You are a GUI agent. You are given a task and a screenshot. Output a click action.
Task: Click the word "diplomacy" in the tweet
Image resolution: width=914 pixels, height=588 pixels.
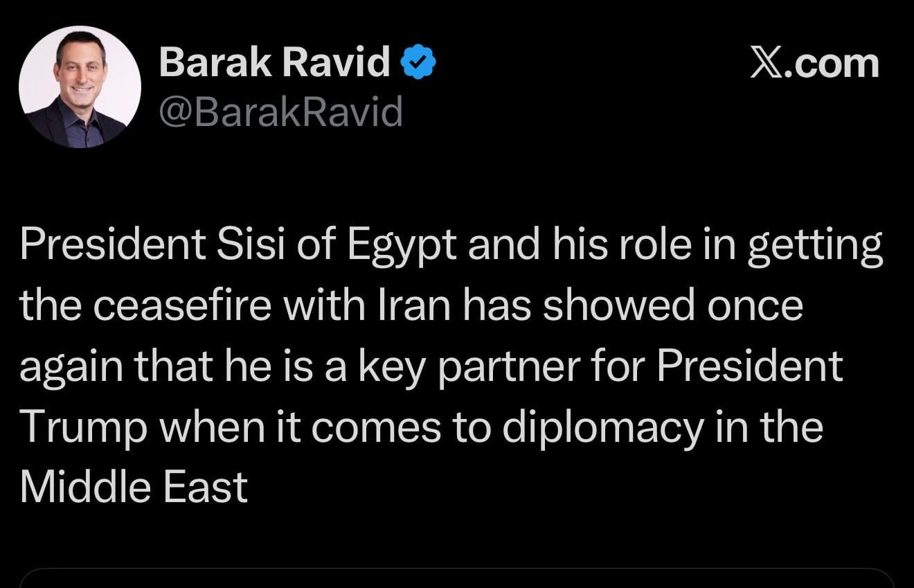[x=601, y=427]
